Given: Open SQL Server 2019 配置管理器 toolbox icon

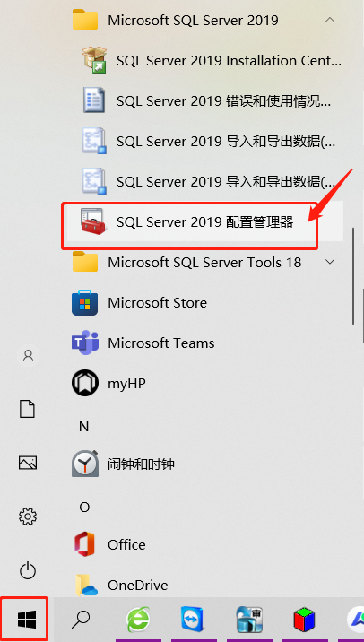Looking at the screenshot, I should pyautogui.click(x=93, y=221).
